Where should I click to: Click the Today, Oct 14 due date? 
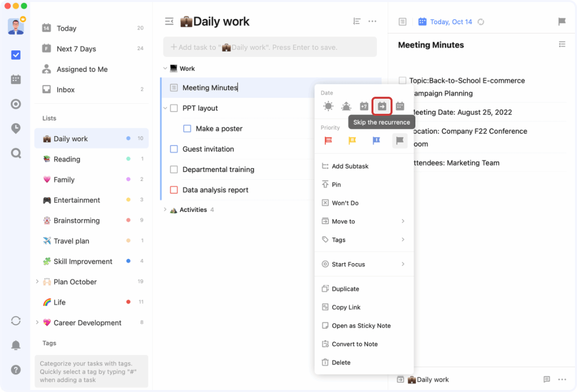click(451, 22)
